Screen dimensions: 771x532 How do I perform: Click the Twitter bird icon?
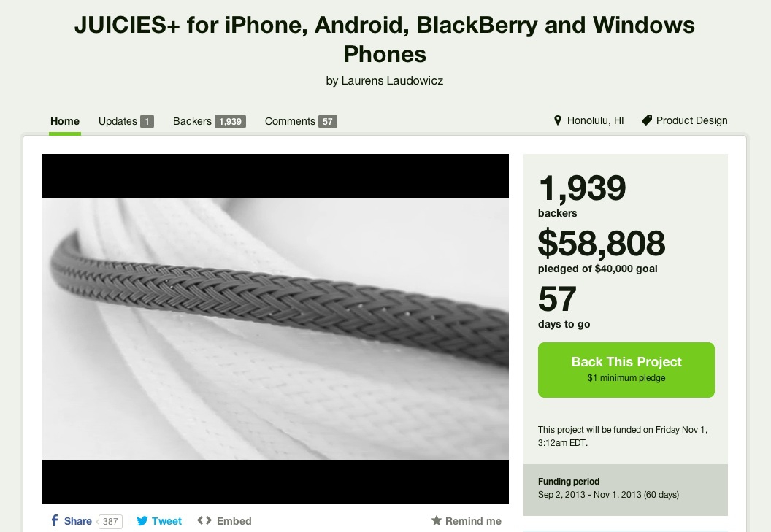pyautogui.click(x=142, y=521)
